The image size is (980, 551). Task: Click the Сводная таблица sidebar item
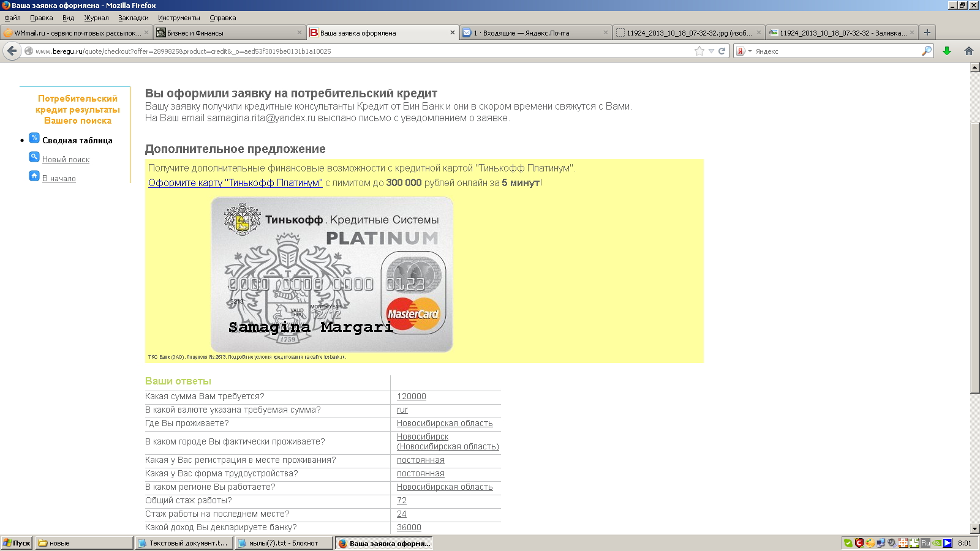click(77, 140)
